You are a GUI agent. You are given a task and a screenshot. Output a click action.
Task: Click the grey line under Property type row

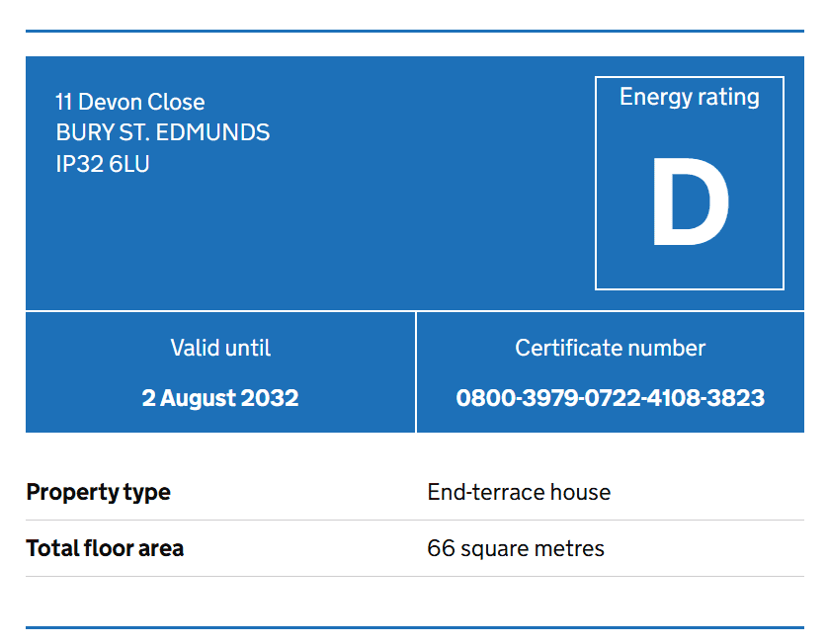(415, 521)
